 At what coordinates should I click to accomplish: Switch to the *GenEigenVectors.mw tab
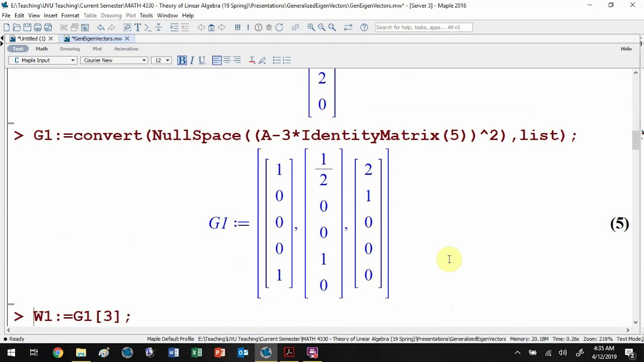(97, 39)
